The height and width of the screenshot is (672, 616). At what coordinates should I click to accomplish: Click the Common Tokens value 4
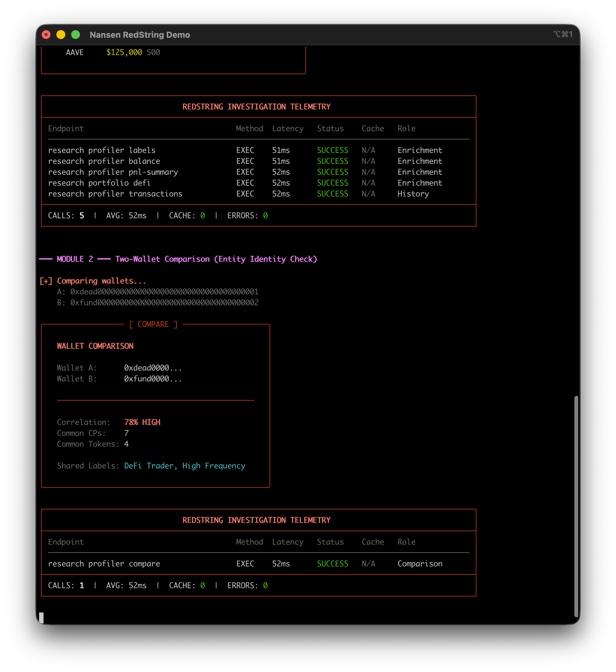[x=126, y=444]
